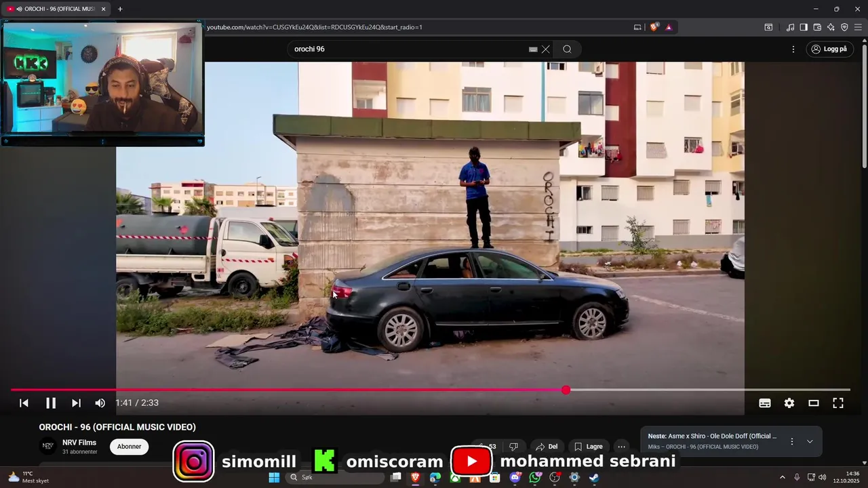Skip to the next video
This screenshot has width=868, height=488.
point(76,403)
